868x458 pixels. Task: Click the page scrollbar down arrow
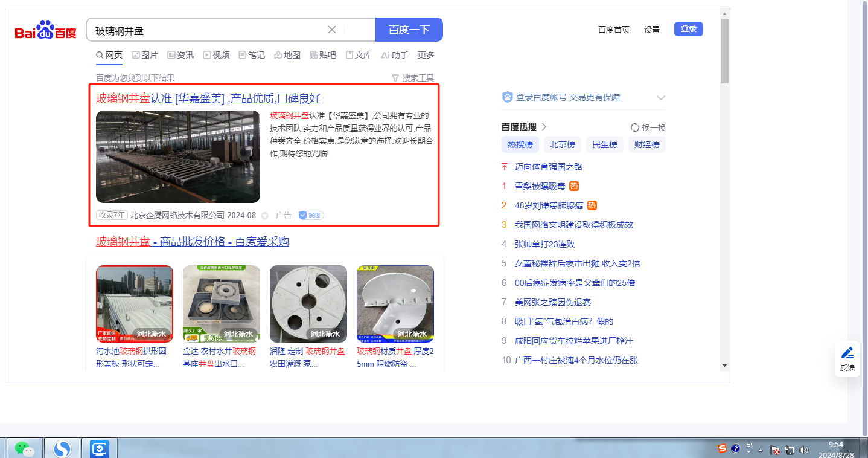[724, 366]
